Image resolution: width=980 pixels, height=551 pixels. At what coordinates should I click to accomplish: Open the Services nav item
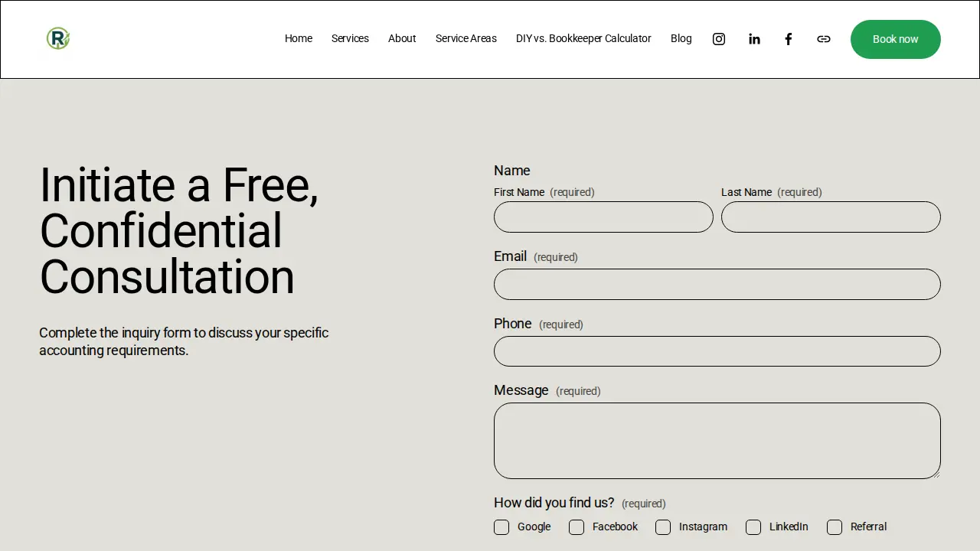350,38
